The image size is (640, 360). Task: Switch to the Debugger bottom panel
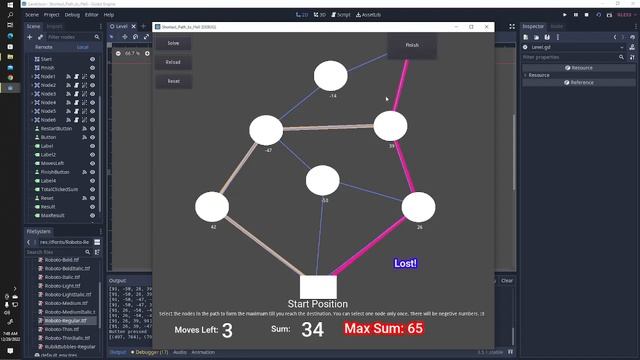tap(149, 352)
